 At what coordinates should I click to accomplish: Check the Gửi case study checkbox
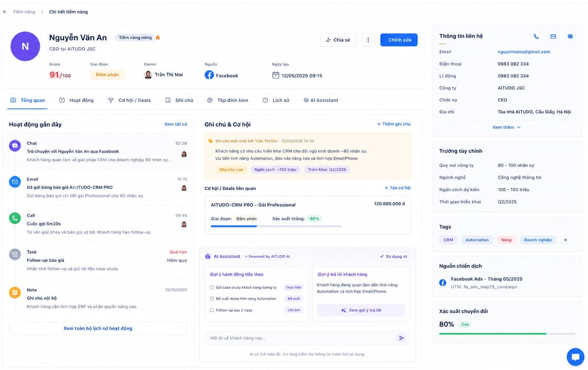coord(212,287)
